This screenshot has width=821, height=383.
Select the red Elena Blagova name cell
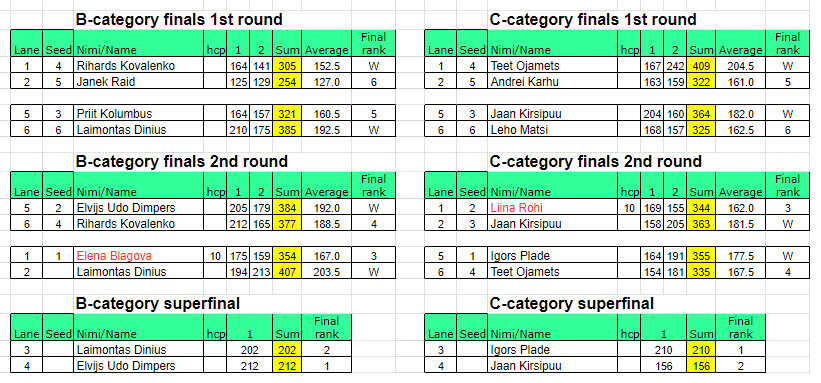(139, 256)
